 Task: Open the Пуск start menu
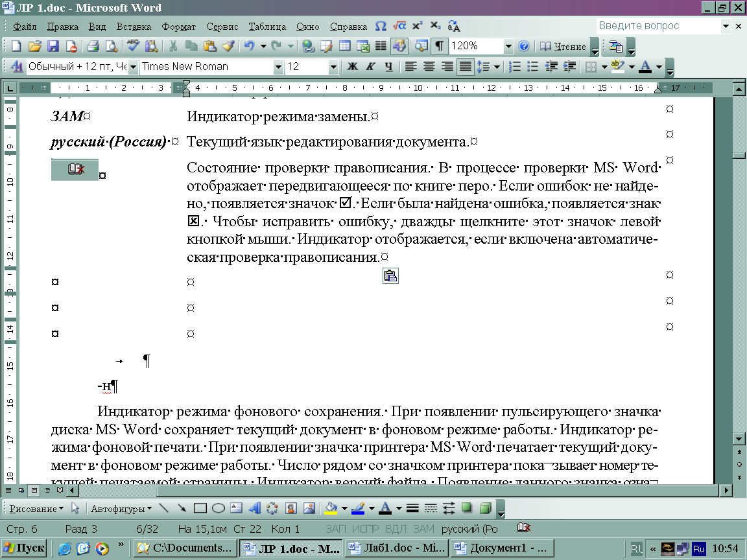[x=24, y=548]
